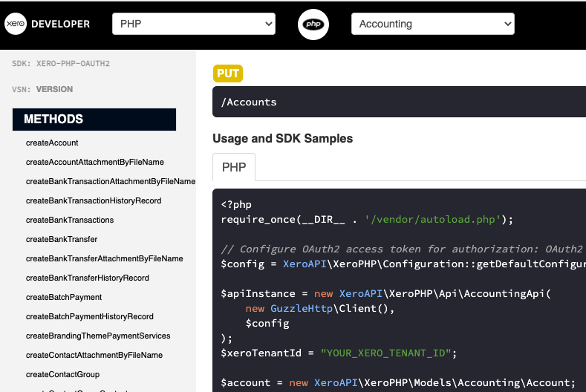Click the SDK: XERO-PHP-OAUTH2 label
Viewport: 586px width, 392px height.
click(x=61, y=64)
